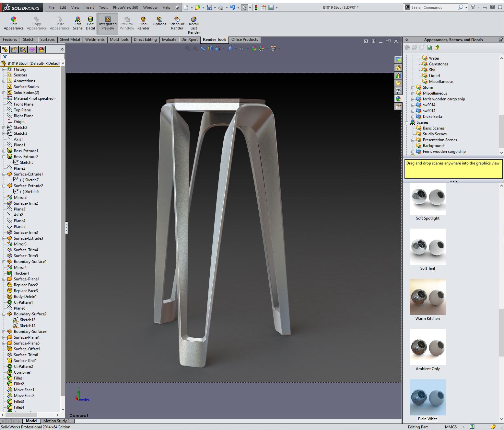Expand the History tree node

(4, 69)
